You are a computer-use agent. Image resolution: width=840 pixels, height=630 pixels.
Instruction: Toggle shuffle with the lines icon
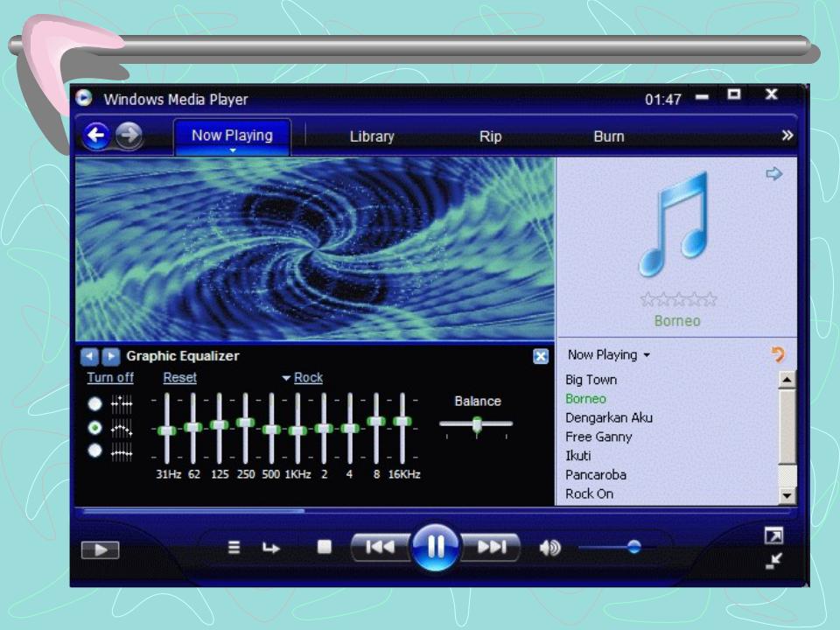tap(234, 548)
